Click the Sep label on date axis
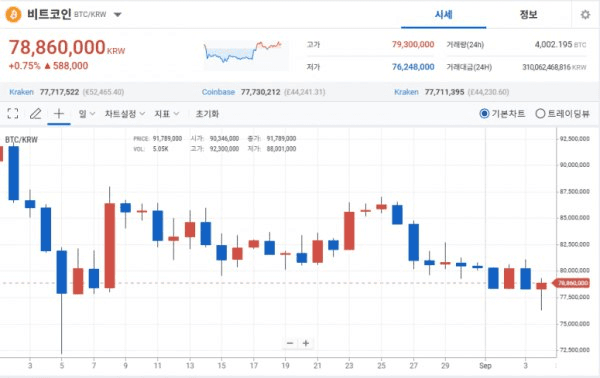Screen dimensions: 600x378 click(x=485, y=366)
